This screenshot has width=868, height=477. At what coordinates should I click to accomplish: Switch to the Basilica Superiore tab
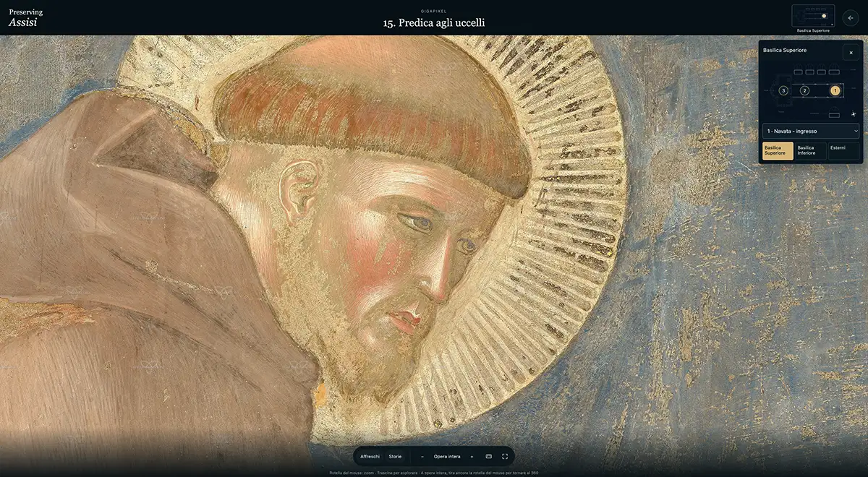click(778, 151)
